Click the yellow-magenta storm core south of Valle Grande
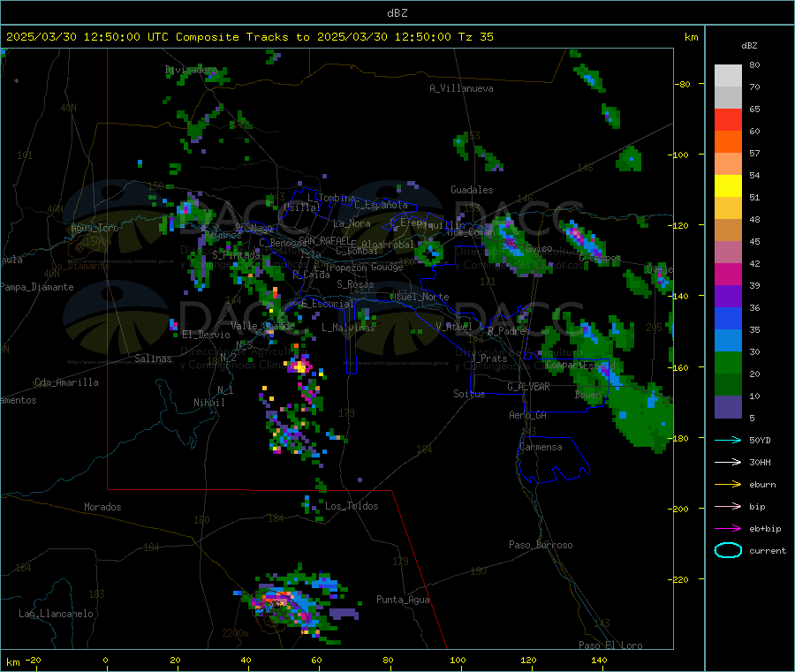This screenshot has width=795, height=672. click(300, 366)
